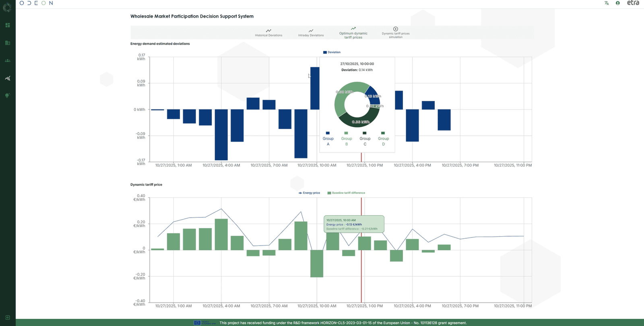Toggle Group C in donut legend
This screenshot has width=644, height=326.
(365, 138)
